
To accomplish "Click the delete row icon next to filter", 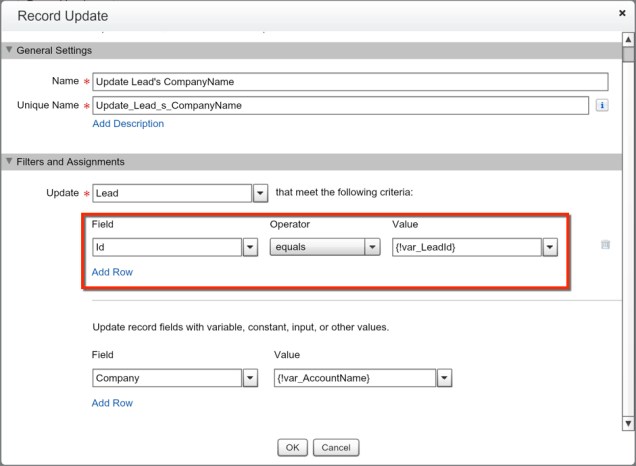I will coord(605,245).
